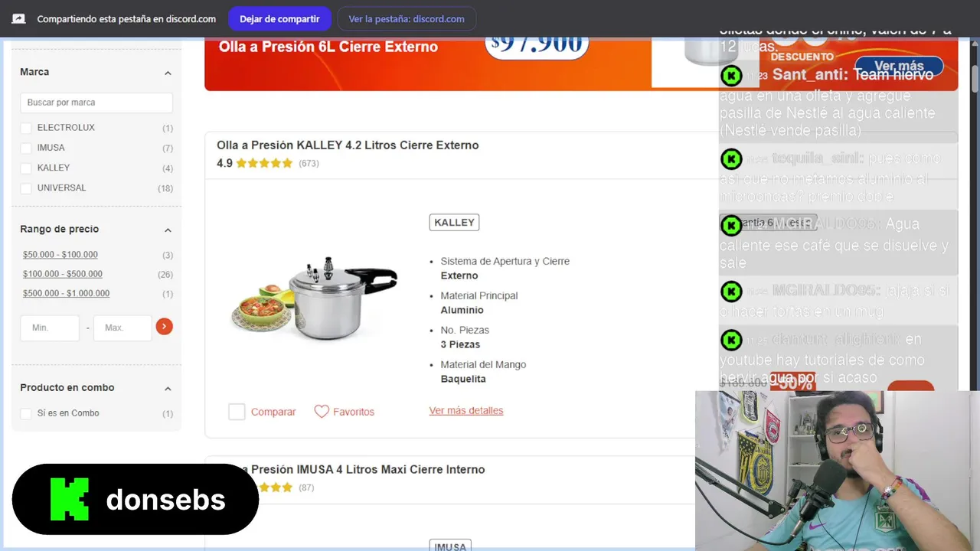Collapse the Rango de precio section
Image resolution: width=980 pixels, height=551 pixels.
168,230
